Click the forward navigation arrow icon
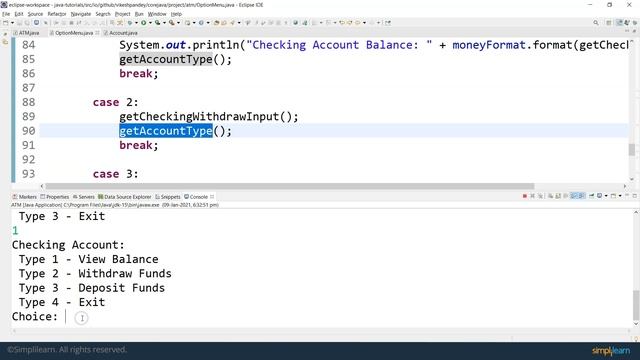Screen dimensions: 640x360 tap(371, 23)
